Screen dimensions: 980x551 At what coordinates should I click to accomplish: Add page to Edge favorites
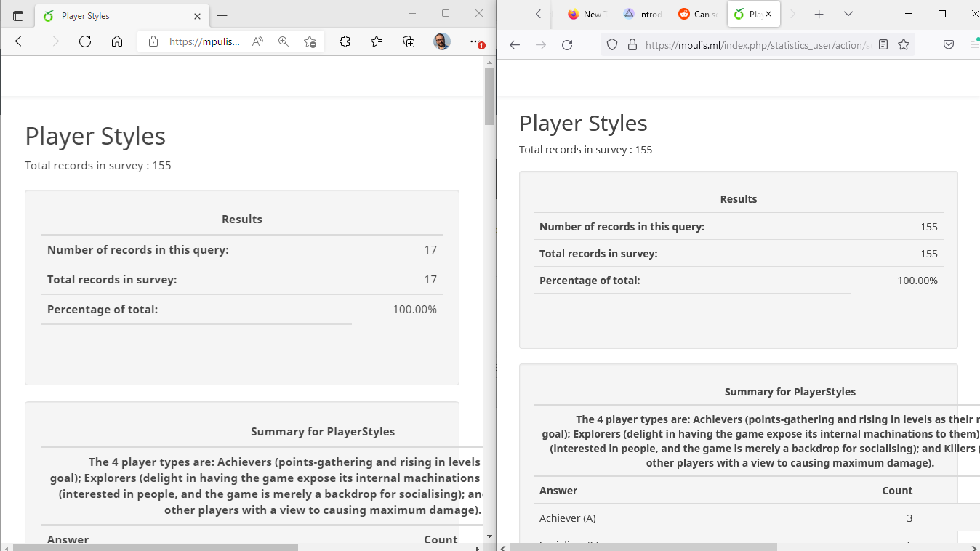point(310,41)
